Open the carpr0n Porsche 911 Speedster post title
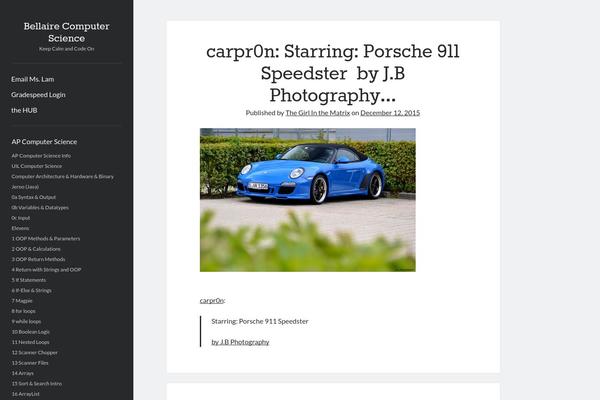The width and height of the screenshot is (600, 400). (333, 73)
